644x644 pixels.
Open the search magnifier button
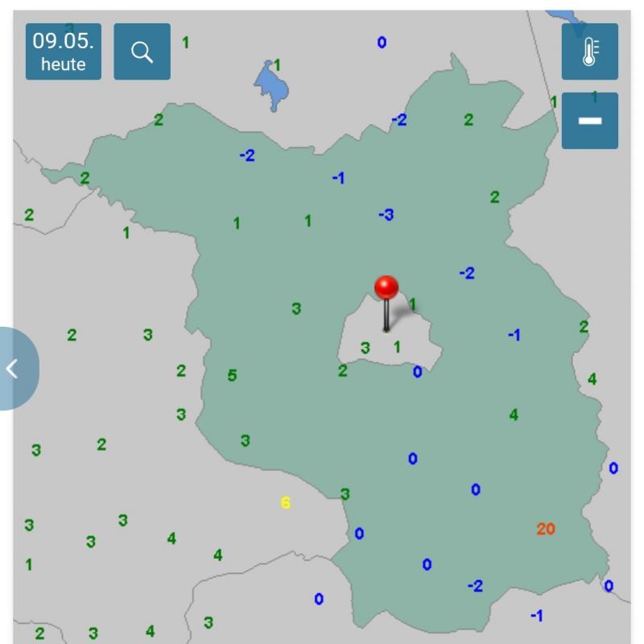[142, 52]
